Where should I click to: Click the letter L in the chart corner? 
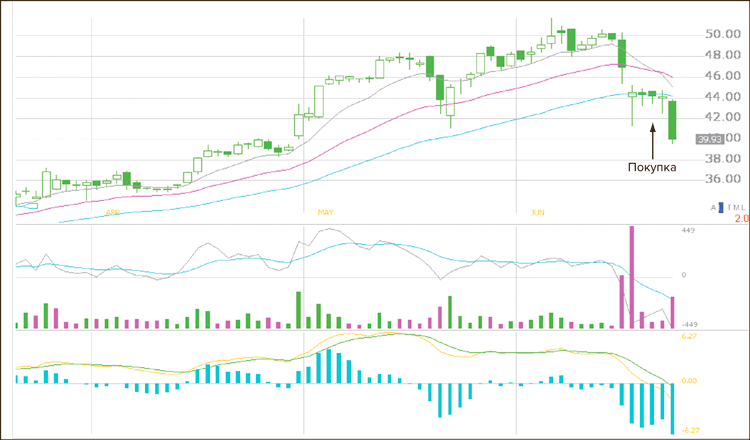[743, 207]
